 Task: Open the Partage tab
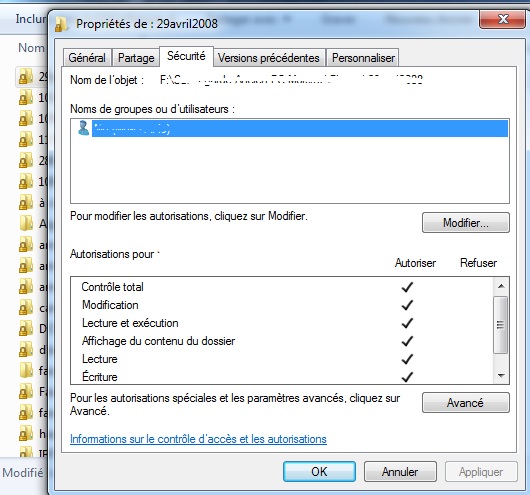coord(136,57)
